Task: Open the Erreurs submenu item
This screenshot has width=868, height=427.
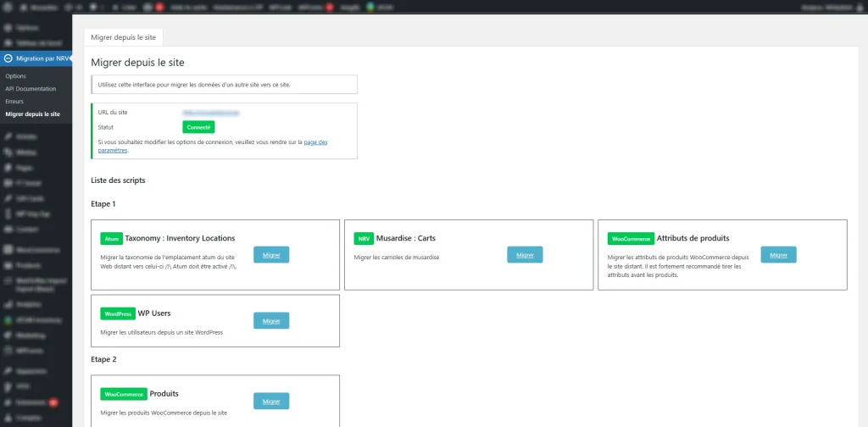Action: pyautogui.click(x=14, y=102)
